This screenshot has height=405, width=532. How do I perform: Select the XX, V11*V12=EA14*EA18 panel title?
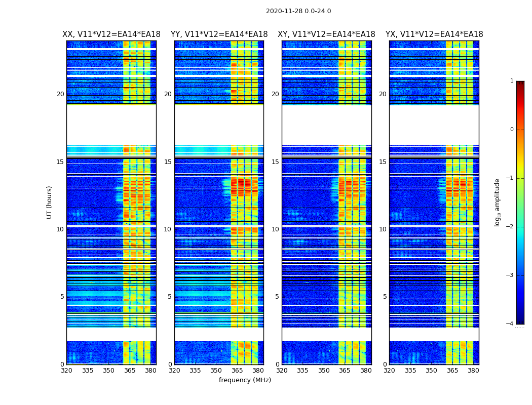click(x=111, y=34)
